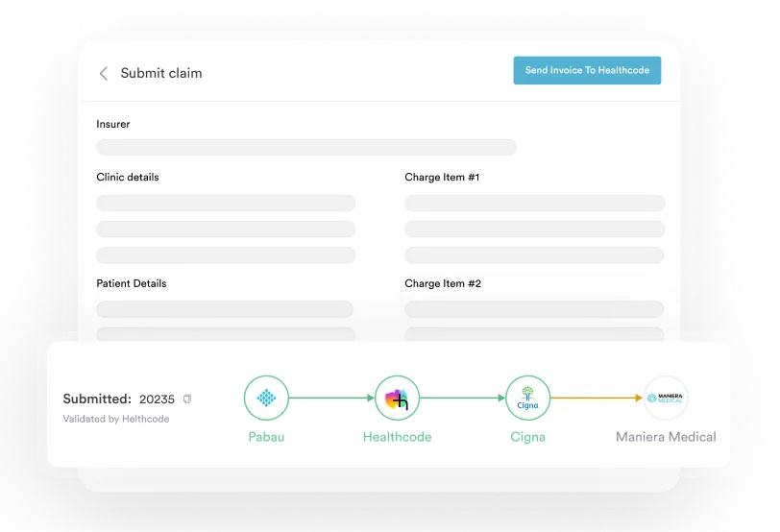Click the Maniera Medical text label
Viewport: 780px width, 532px height.
(x=666, y=437)
